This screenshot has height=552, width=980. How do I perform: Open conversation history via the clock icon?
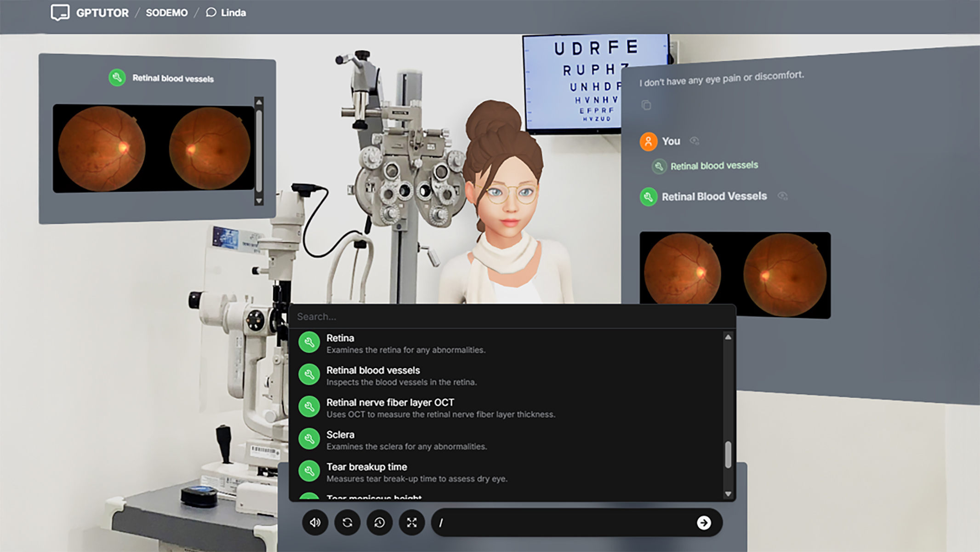pyautogui.click(x=380, y=523)
